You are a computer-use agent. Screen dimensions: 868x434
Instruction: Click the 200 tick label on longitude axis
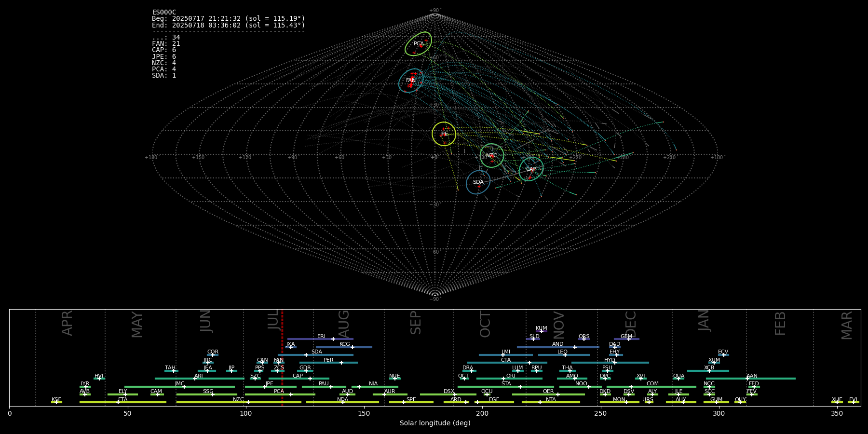click(x=482, y=413)
